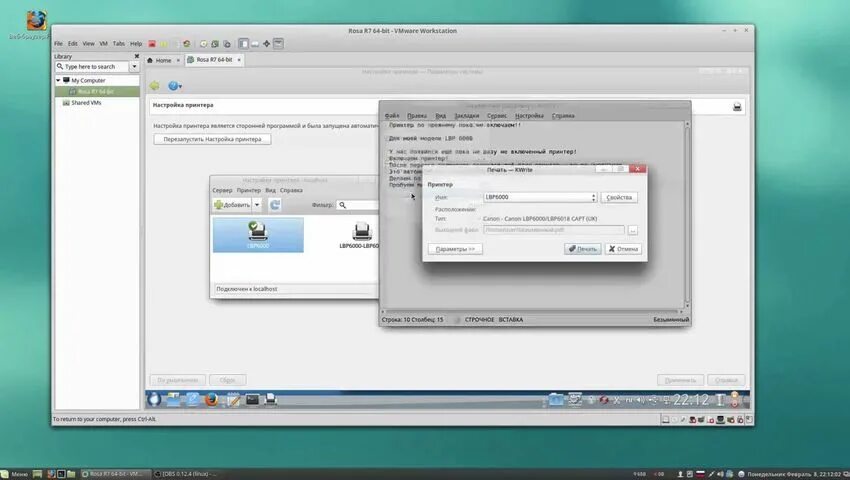Select Shared VMs in the library tree
850x480 pixels.
(86, 103)
